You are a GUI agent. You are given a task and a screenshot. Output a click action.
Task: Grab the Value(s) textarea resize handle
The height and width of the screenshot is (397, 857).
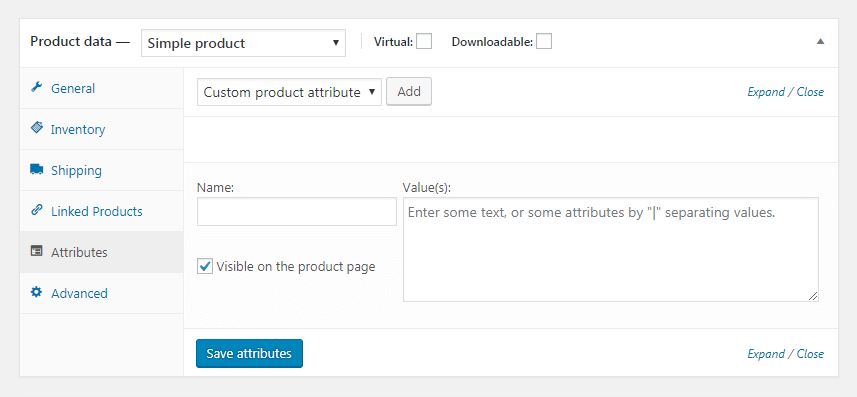813,296
